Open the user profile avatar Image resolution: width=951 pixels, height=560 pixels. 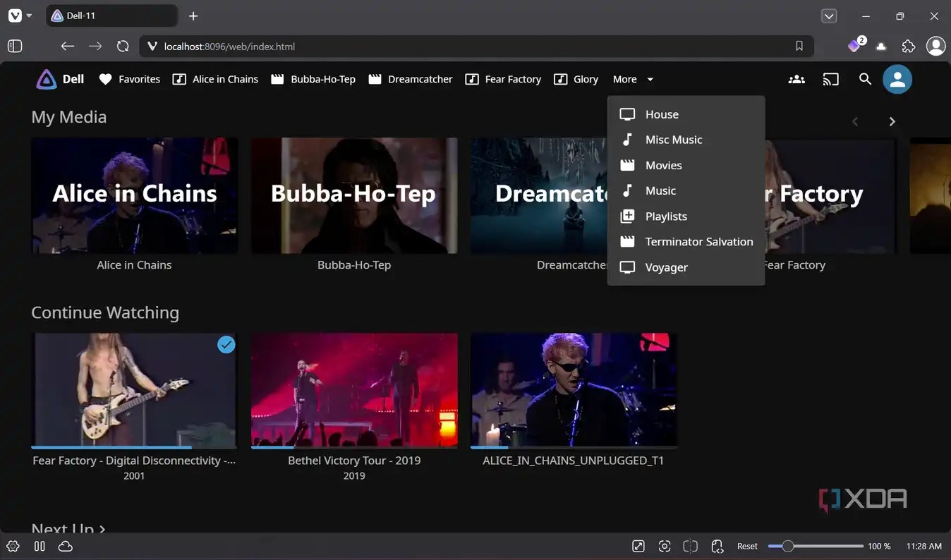pyautogui.click(x=897, y=79)
